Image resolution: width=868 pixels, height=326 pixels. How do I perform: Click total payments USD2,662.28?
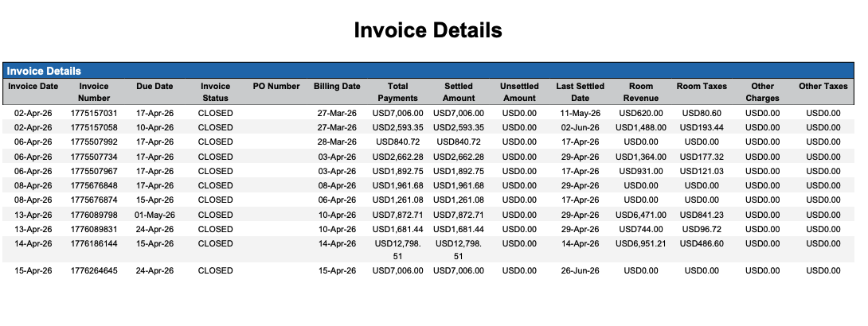[x=398, y=157]
